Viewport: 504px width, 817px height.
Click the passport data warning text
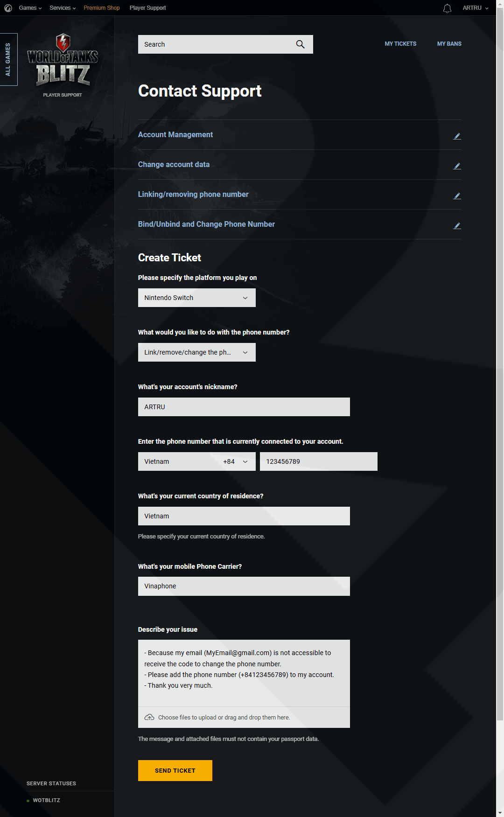click(x=229, y=739)
